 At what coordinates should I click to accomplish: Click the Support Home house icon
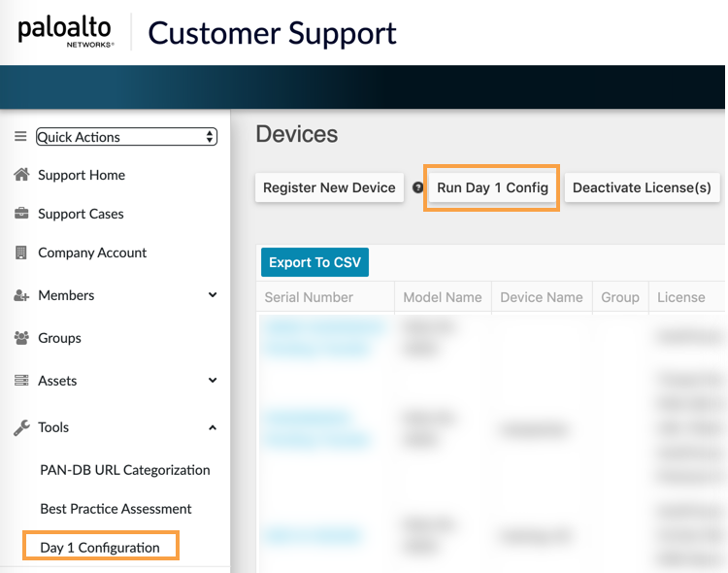[20, 175]
